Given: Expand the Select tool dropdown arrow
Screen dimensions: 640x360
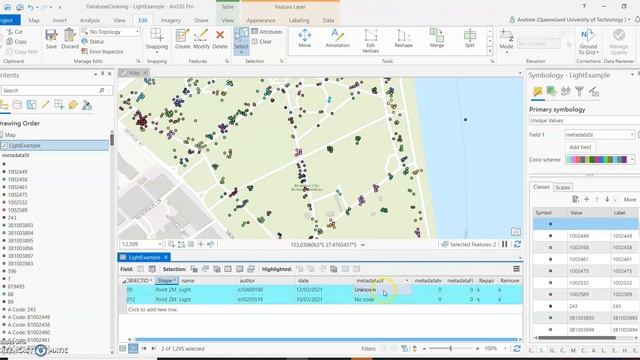Looking at the screenshot, I should pyautogui.click(x=241, y=52).
